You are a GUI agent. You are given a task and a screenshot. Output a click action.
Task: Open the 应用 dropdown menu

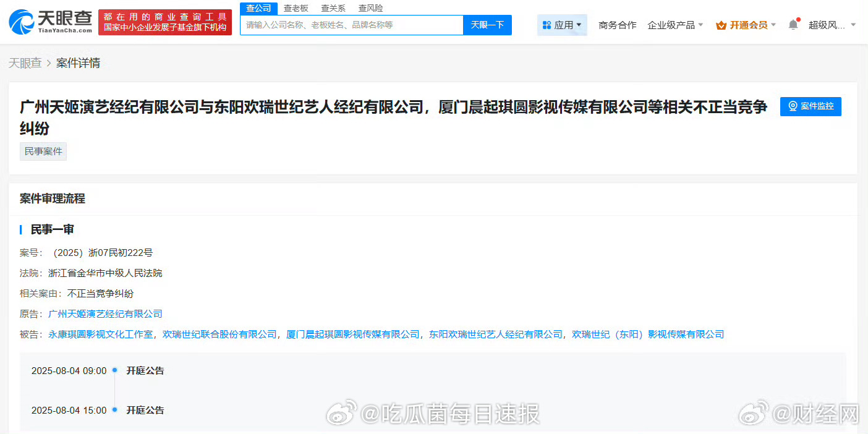(x=562, y=25)
